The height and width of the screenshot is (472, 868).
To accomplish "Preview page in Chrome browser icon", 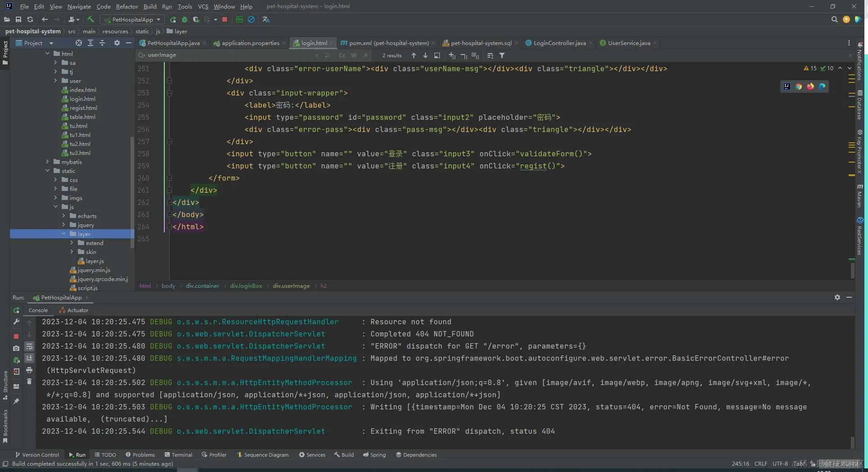I will (799, 86).
